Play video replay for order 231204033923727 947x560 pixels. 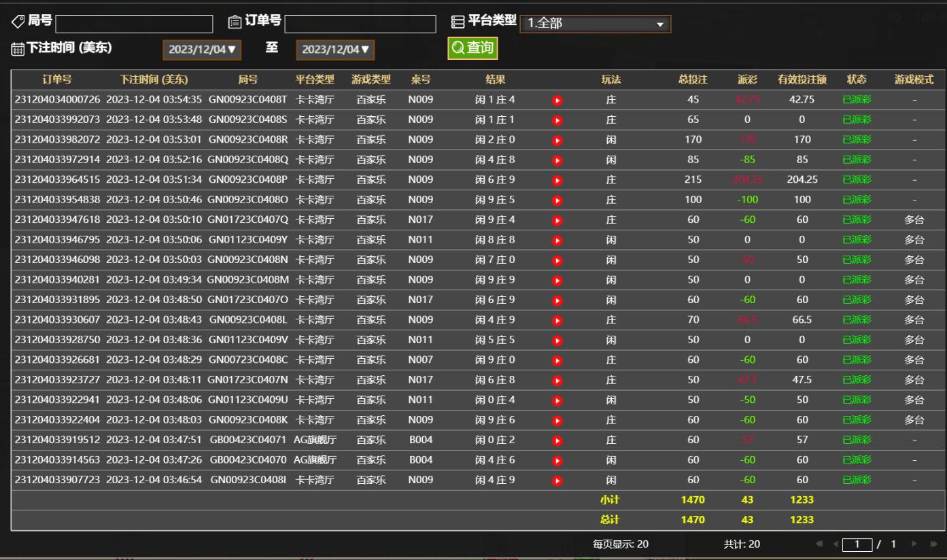pos(557,380)
